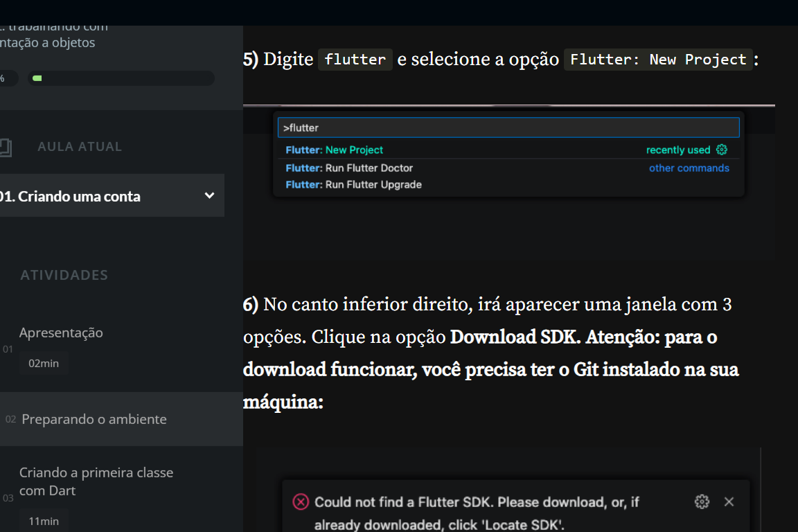The image size is (798, 532).
Task: Click the 'recently used' label
Action: pyautogui.click(x=678, y=150)
